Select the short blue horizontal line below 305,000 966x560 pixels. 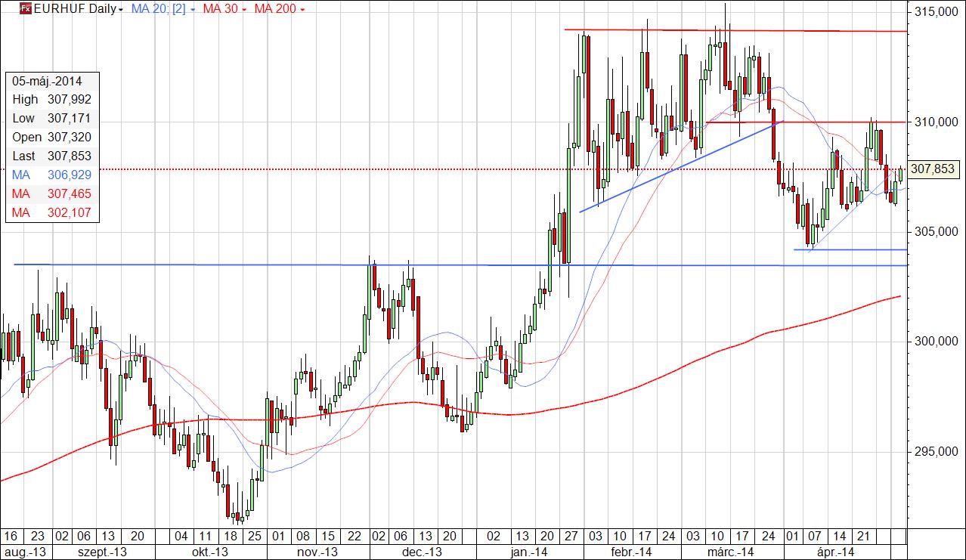(x=850, y=249)
